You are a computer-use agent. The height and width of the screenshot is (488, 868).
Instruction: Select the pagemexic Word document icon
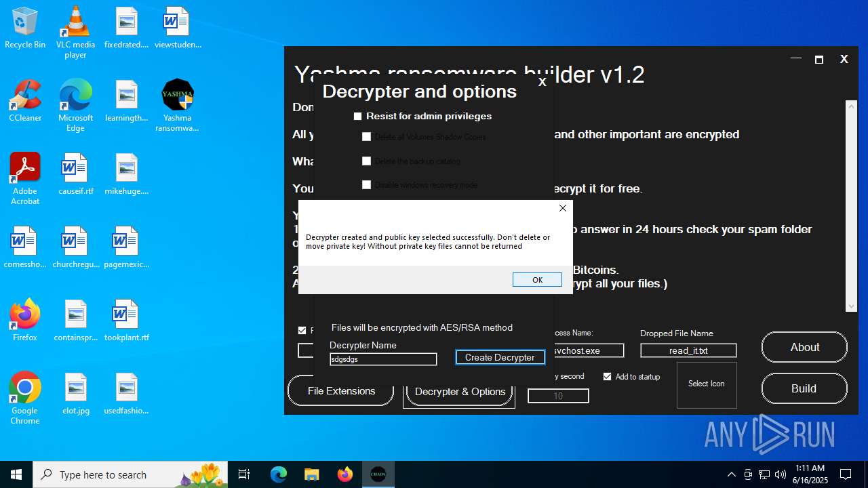126,247
